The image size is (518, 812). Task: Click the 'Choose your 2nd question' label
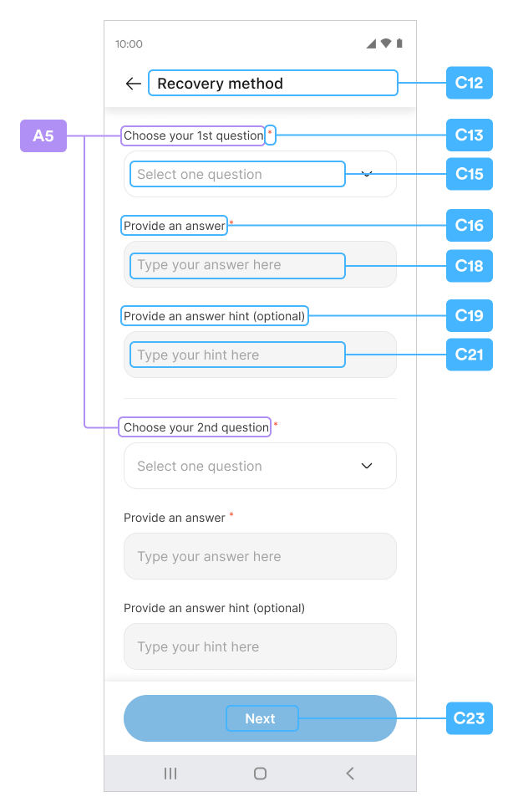(x=196, y=427)
